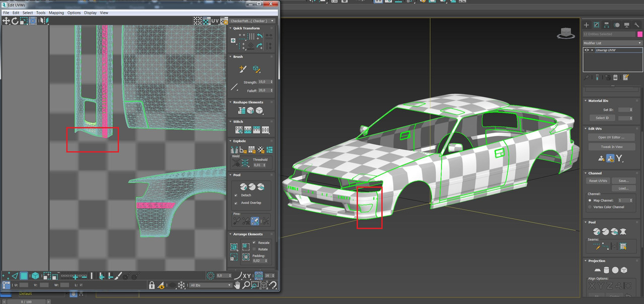Select the Rotate tool in Edit UVWs toolbar
The image size is (644, 304).
pos(15,21)
